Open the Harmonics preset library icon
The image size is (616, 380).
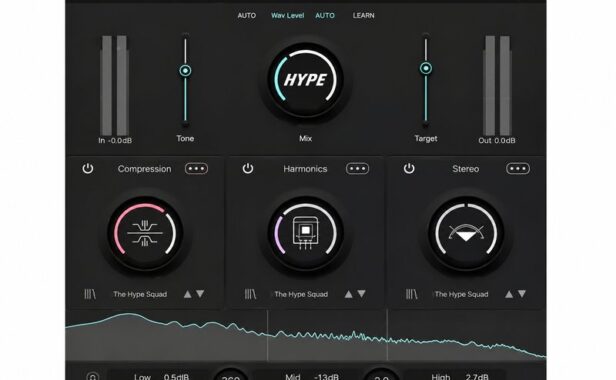coord(250,294)
